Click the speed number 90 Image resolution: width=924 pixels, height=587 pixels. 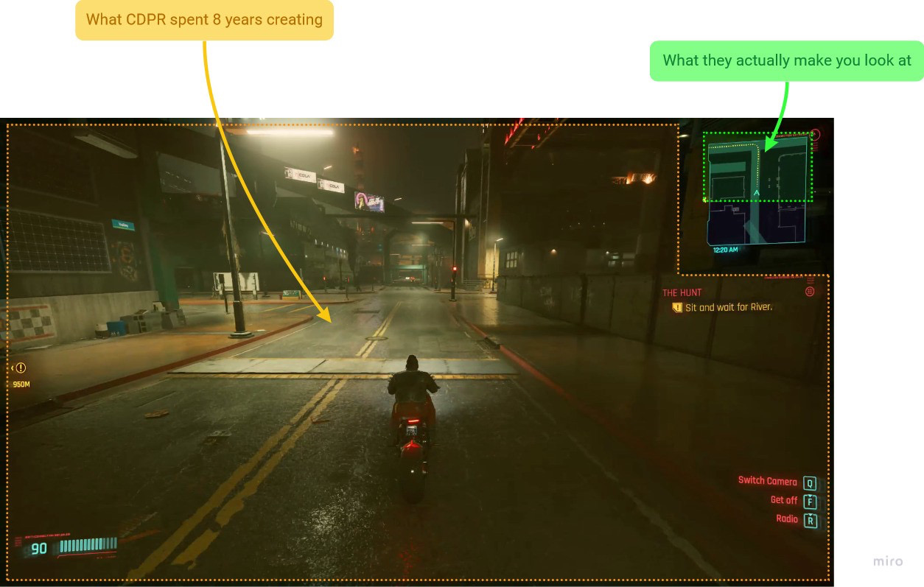pyautogui.click(x=39, y=549)
